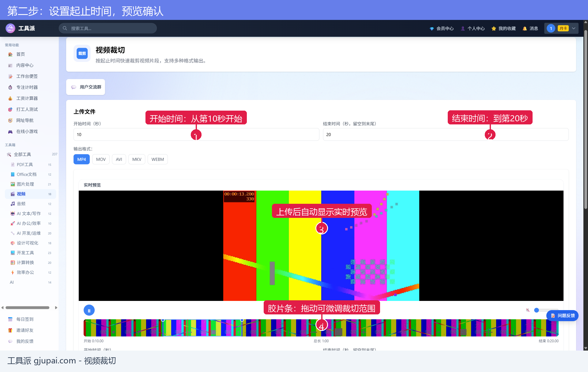The image size is (588, 372).
Task: Select MOV output format
Action: click(101, 159)
